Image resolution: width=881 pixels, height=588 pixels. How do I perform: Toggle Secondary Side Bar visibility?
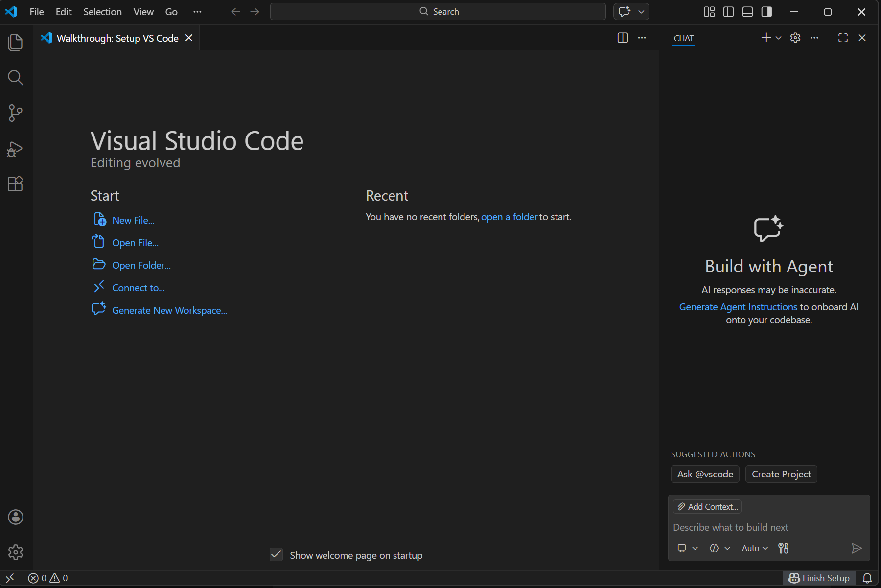tap(766, 12)
